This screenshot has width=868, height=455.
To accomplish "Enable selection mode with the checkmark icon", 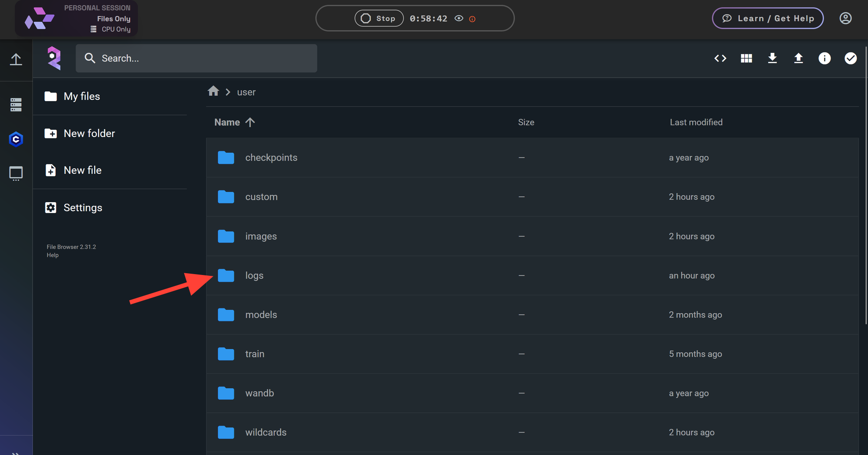I will [851, 58].
